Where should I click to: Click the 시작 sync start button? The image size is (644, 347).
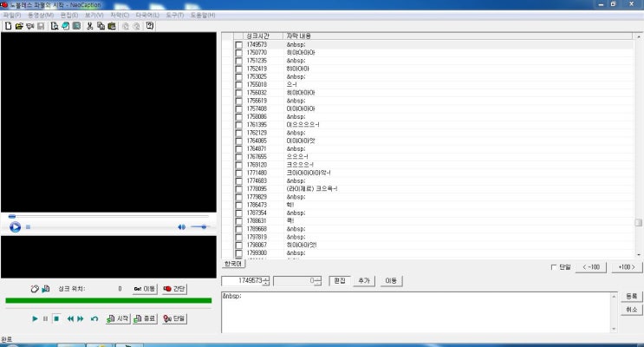coord(118,318)
